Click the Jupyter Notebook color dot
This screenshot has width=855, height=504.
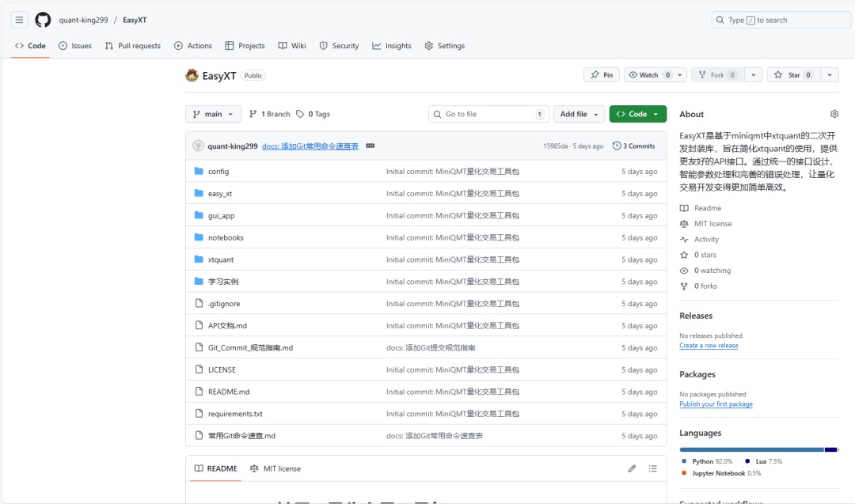tap(684, 473)
